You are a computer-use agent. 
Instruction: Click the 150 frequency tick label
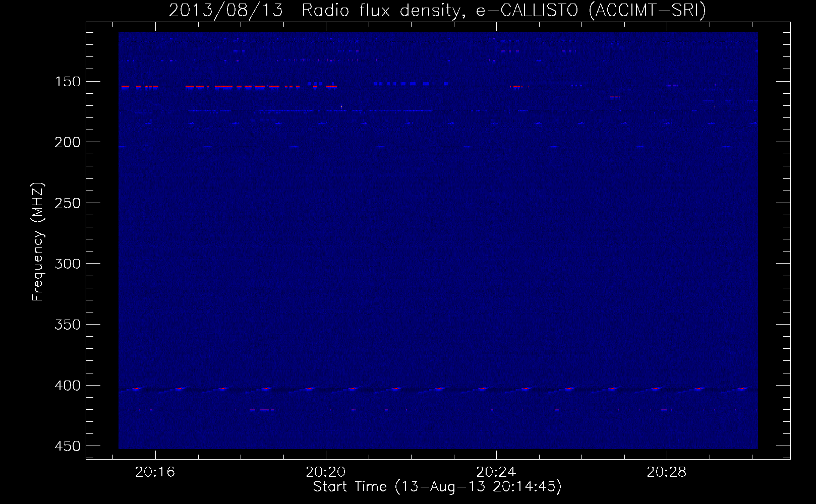pyautogui.click(x=68, y=82)
